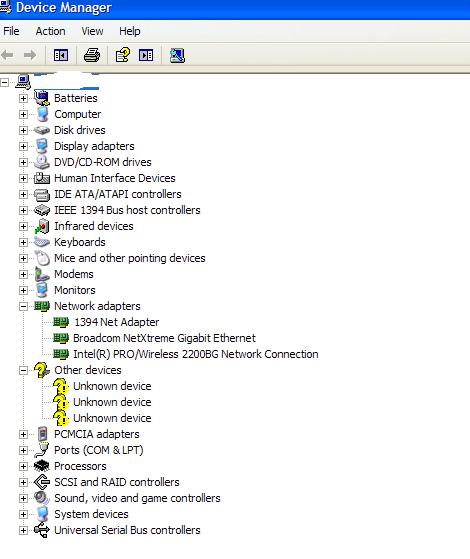The image size is (470, 559).
Task: Click the Properties help toolbar icon
Action: 122,55
